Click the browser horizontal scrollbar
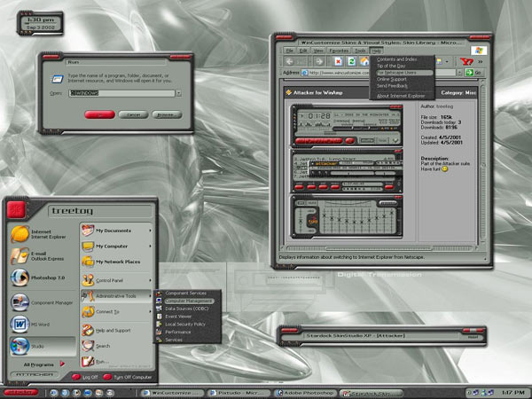The image size is (532, 399). click(x=380, y=248)
